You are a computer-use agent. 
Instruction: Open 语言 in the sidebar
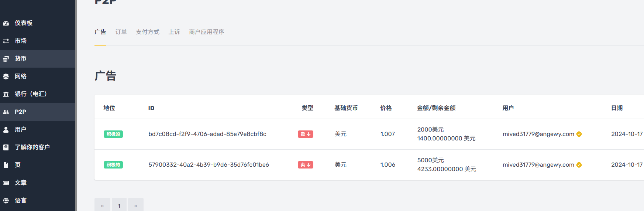click(x=37, y=200)
